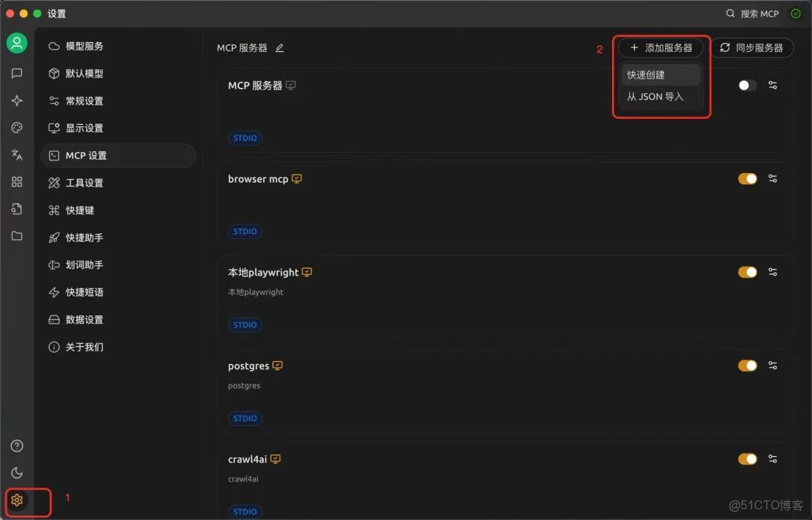
Task: Enable the MCP 服务器 server switch
Action: point(747,85)
